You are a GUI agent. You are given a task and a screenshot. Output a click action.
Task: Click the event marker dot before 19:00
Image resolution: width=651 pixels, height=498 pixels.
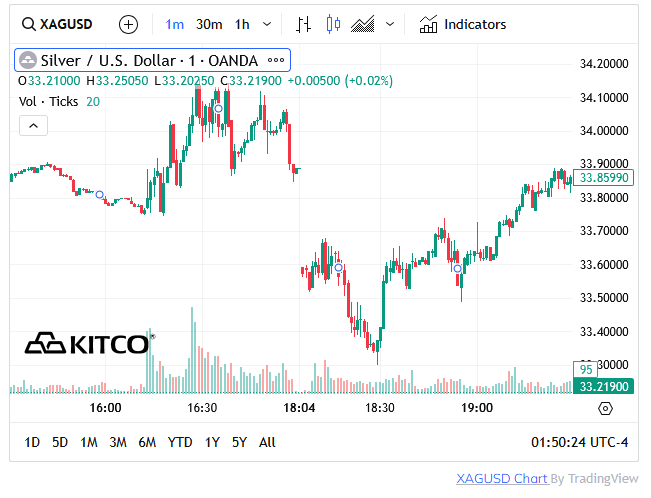click(458, 268)
